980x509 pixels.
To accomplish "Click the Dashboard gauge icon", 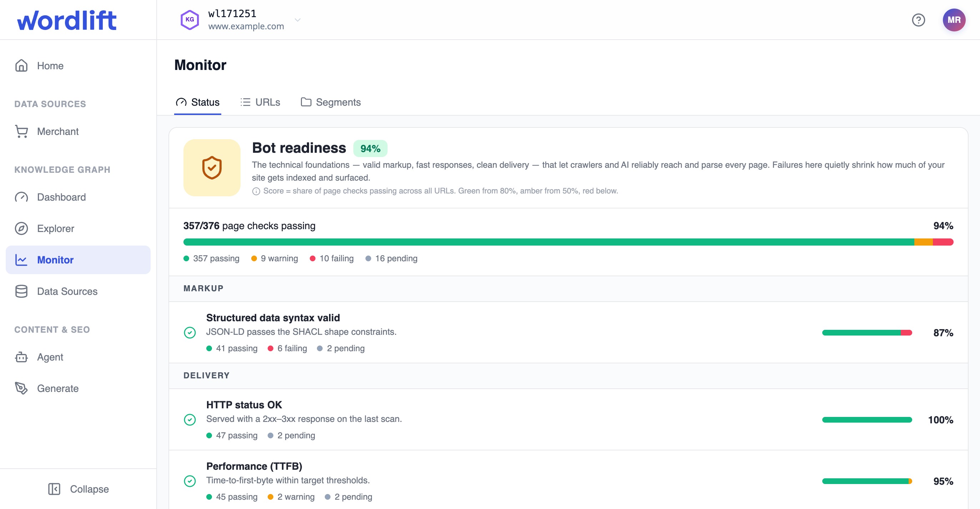I will coord(21,197).
